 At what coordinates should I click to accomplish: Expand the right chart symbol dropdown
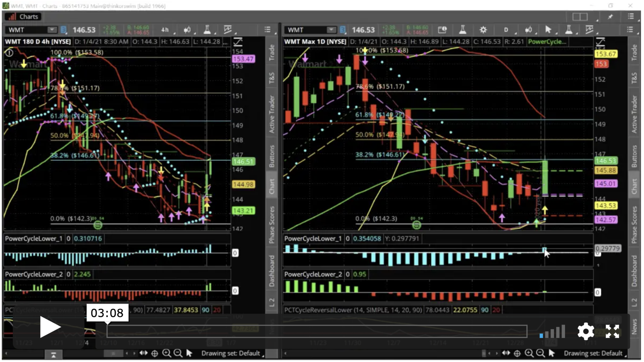click(331, 30)
